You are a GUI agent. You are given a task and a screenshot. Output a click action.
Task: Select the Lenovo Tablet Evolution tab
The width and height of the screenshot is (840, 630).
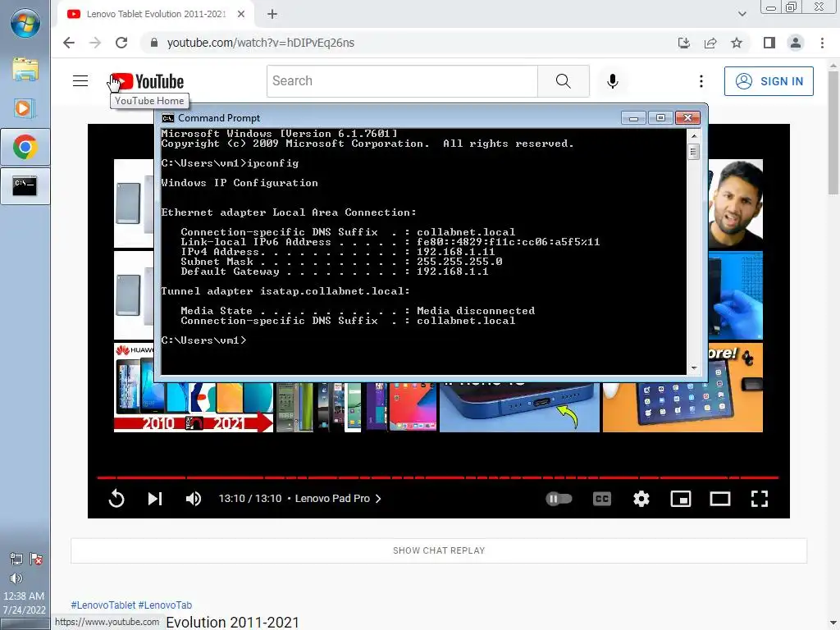tap(155, 14)
